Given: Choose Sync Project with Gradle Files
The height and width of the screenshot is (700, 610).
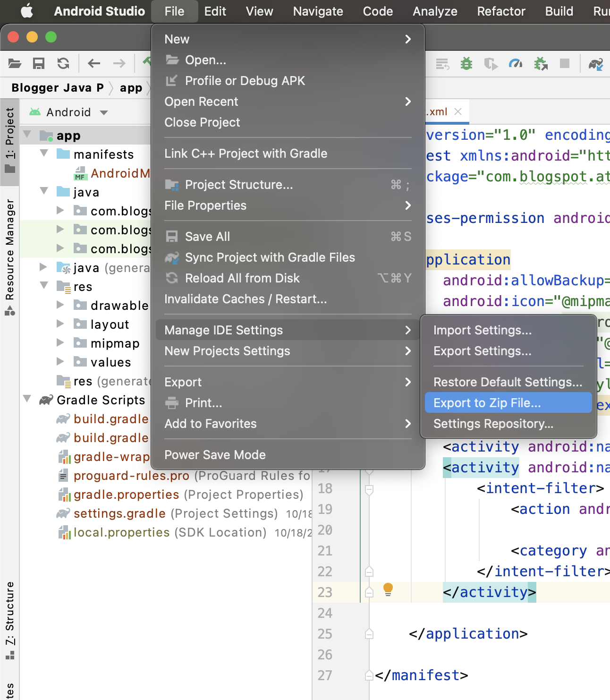Looking at the screenshot, I should coord(288,257).
